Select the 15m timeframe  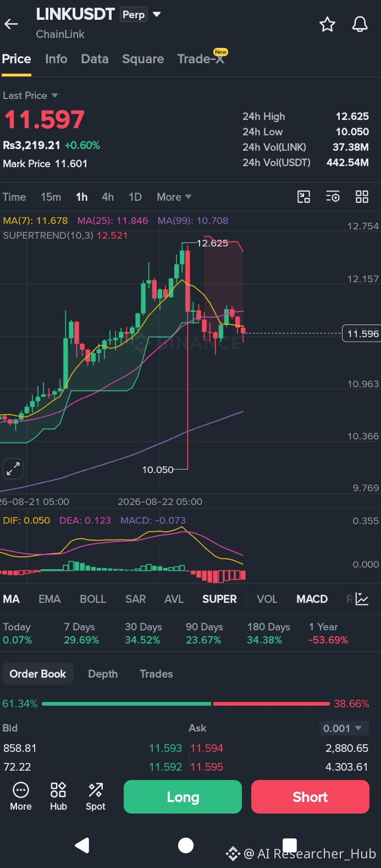tap(51, 197)
